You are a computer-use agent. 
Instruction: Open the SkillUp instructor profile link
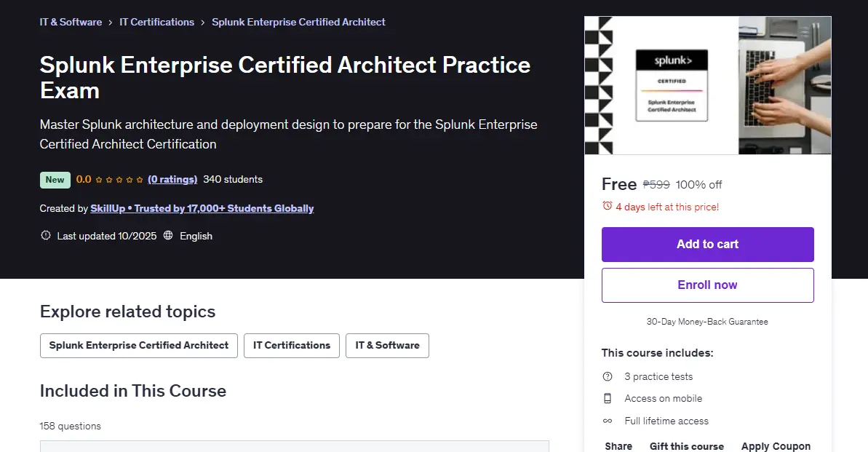point(202,208)
